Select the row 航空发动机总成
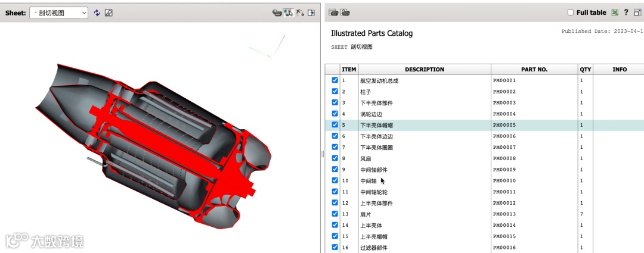644x253 pixels. coord(485,81)
